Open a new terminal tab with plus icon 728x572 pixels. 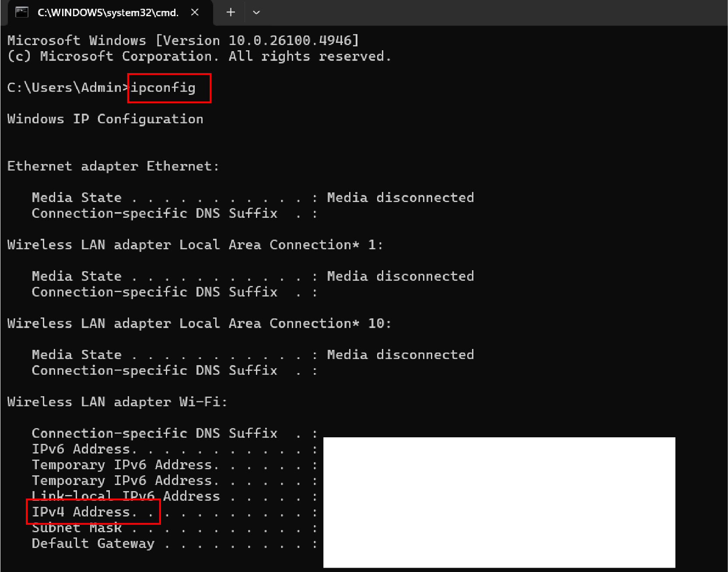[230, 13]
